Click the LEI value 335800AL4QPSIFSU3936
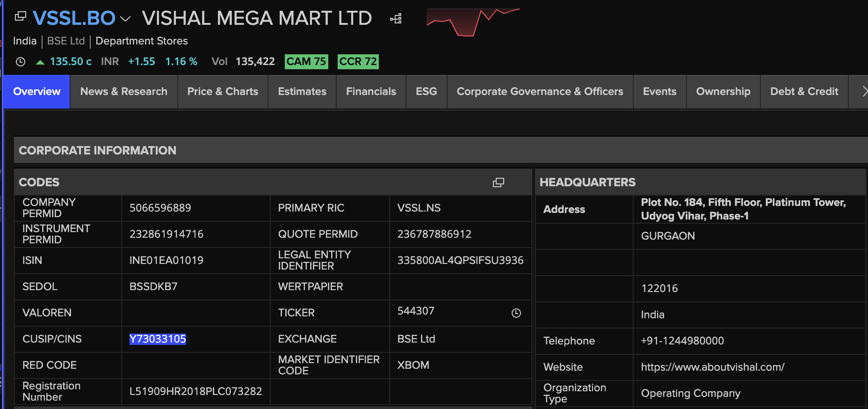 point(461,260)
